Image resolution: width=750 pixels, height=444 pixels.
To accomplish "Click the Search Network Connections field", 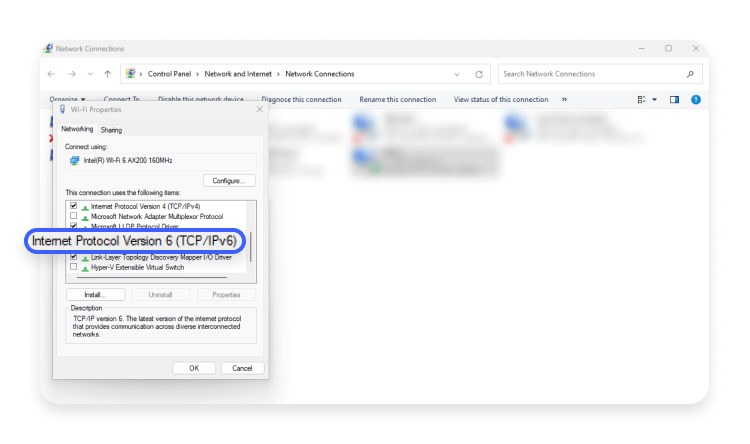I will tap(590, 74).
